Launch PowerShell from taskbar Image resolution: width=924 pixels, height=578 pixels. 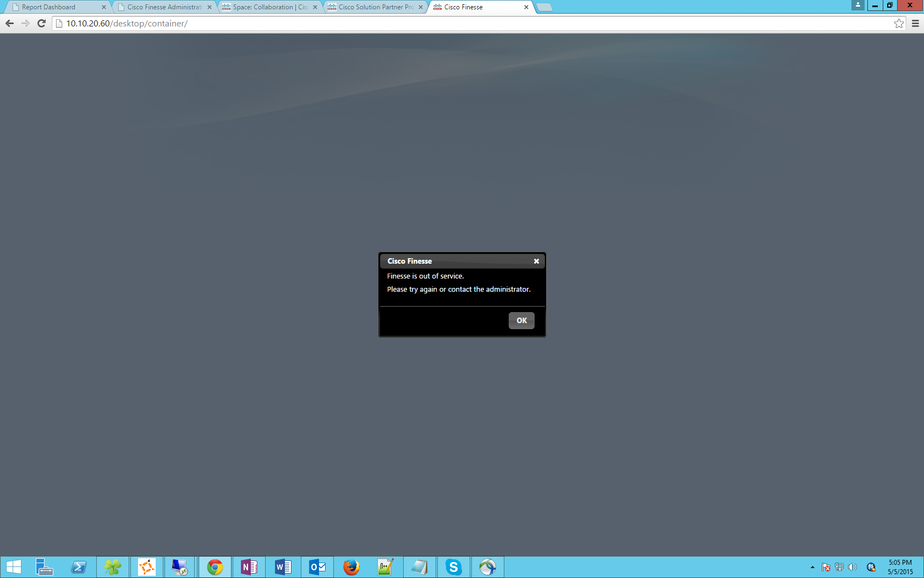coord(79,567)
